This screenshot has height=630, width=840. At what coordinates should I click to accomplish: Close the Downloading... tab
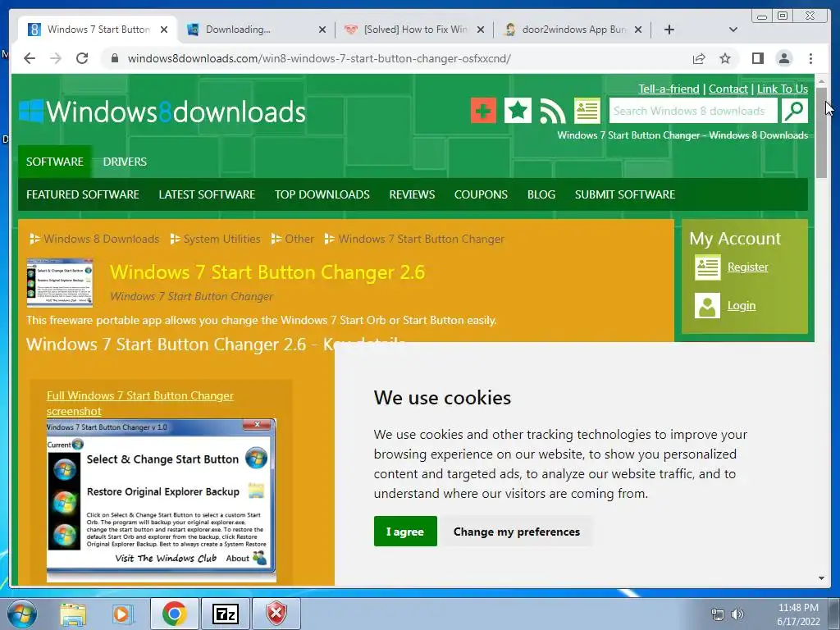(x=322, y=30)
